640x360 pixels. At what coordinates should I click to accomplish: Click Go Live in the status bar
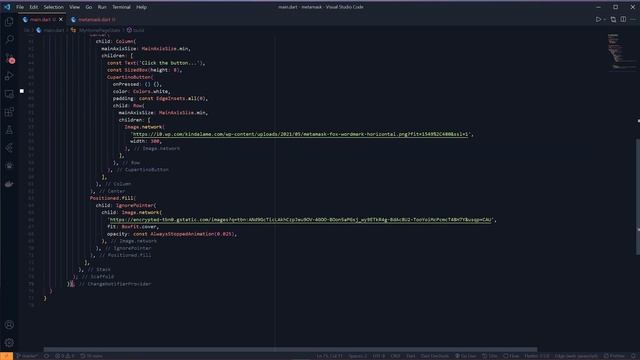coord(466,356)
